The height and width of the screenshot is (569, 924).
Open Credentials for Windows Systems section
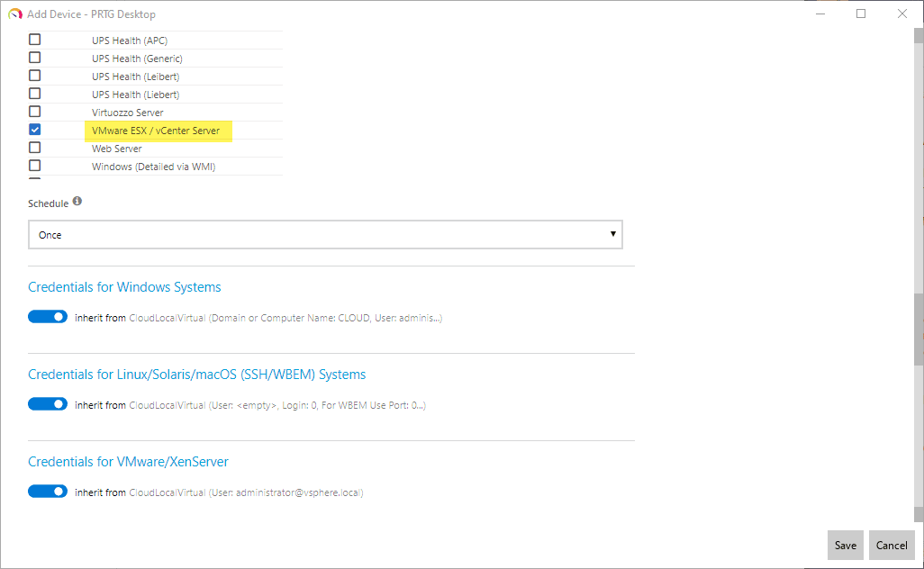124,287
